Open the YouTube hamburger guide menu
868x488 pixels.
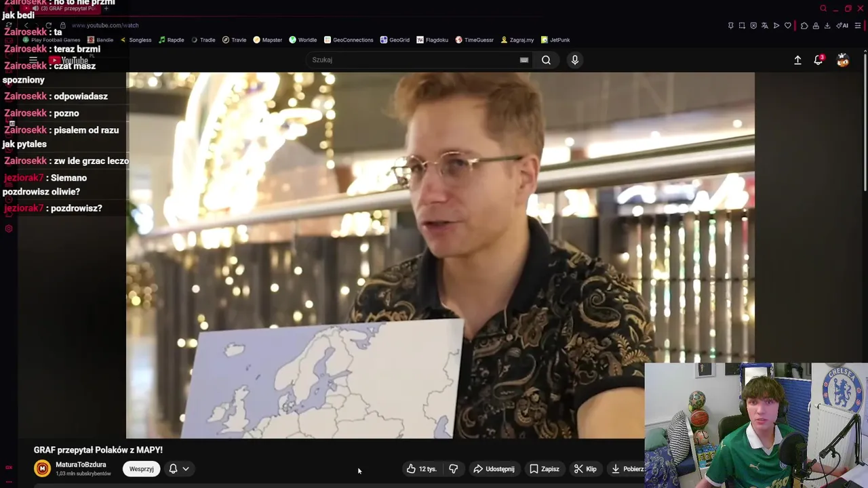(x=33, y=60)
